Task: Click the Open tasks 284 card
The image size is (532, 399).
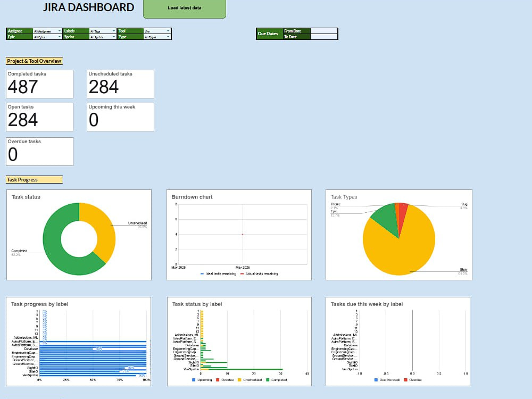Action: coord(40,117)
